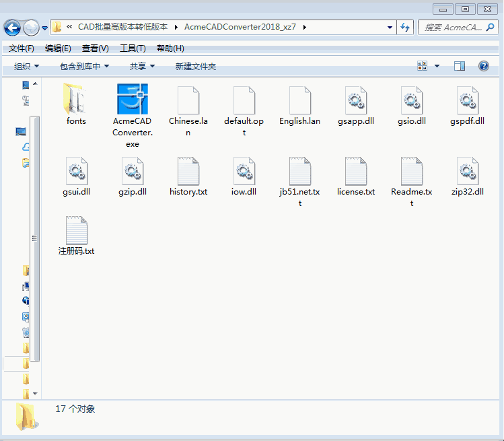Toggle the preview pane icon
Image resolution: width=504 pixels, height=441 pixels.
(460, 66)
